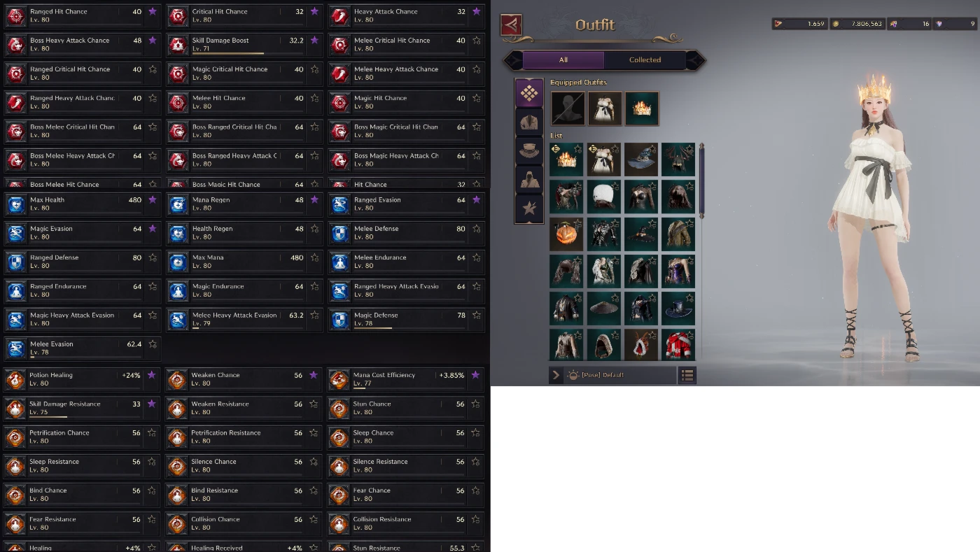Image resolution: width=980 pixels, height=552 pixels.
Task: Select the hooded cloak category icon
Action: pyautogui.click(x=529, y=179)
